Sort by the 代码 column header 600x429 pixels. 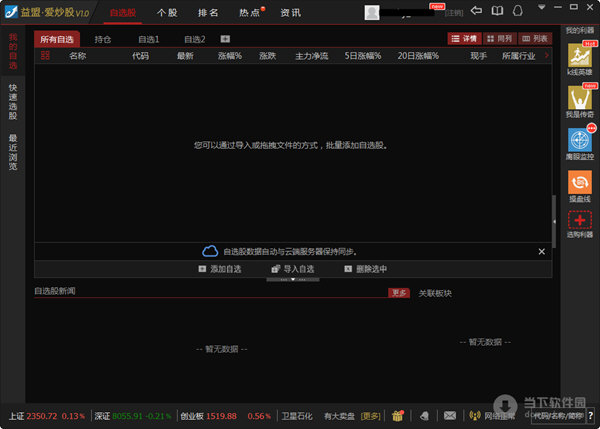(140, 56)
